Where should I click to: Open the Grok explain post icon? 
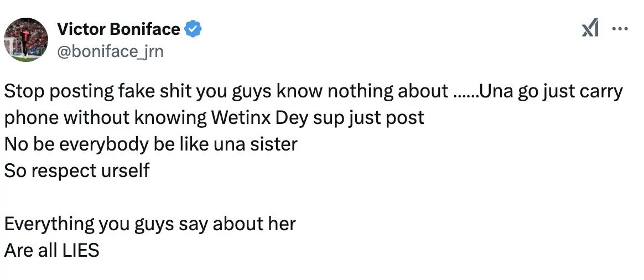(590, 29)
